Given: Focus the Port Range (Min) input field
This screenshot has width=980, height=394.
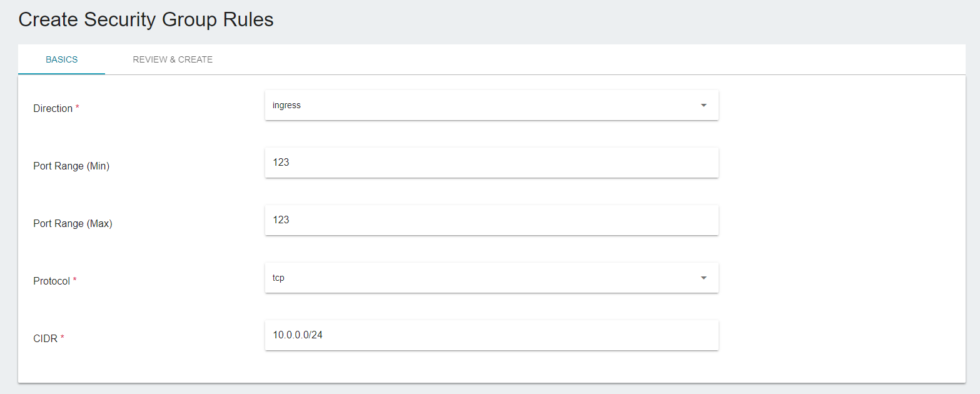Looking at the screenshot, I should 492,163.
